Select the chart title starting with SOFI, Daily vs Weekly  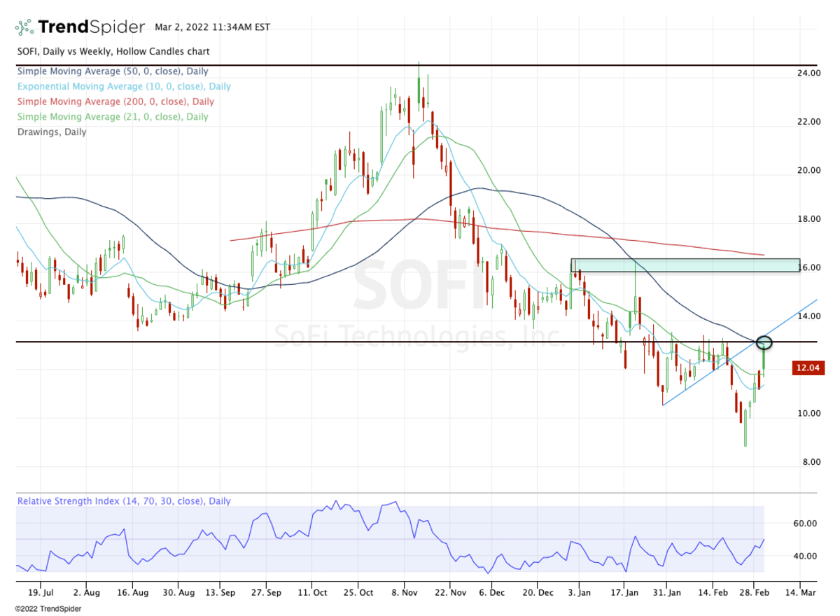113,52
